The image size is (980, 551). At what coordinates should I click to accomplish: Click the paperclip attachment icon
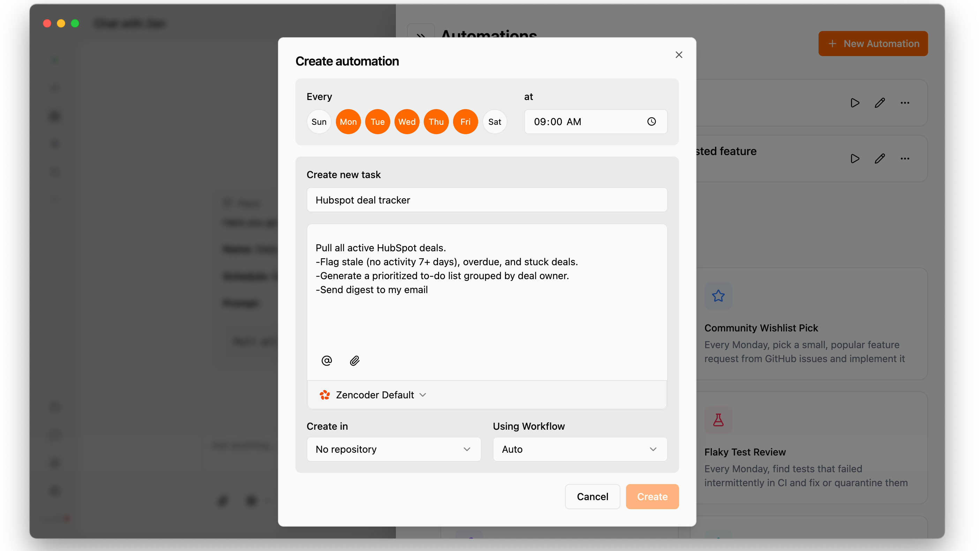pos(355,360)
